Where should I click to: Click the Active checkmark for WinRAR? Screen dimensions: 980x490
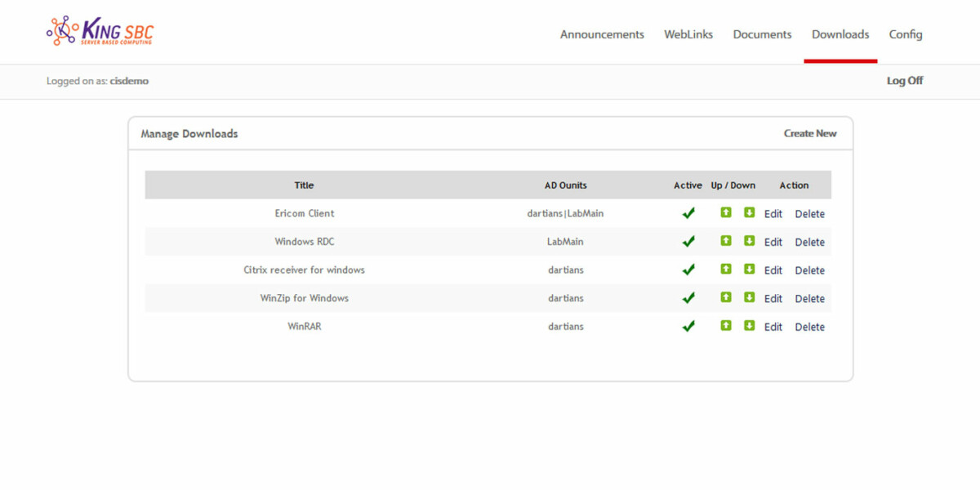coord(688,326)
